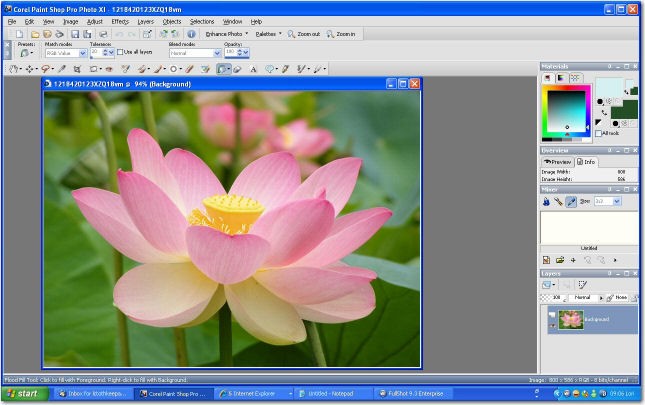This screenshot has height=405, width=645.
Task: Switch to the Preview tab in Overview
Action: click(558, 162)
